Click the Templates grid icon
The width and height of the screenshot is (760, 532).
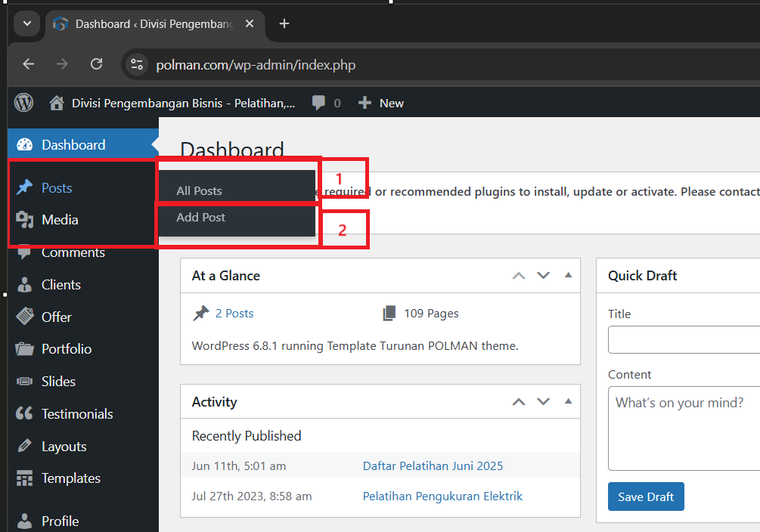pyautogui.click(x=24, y=478)
